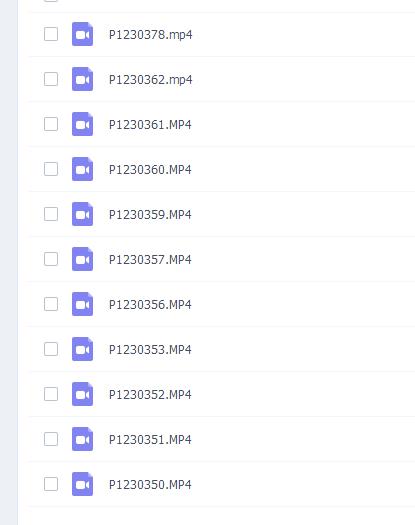
Task: Click the video icon for P1230357.MP4
Action: click(x=82, y=259)
